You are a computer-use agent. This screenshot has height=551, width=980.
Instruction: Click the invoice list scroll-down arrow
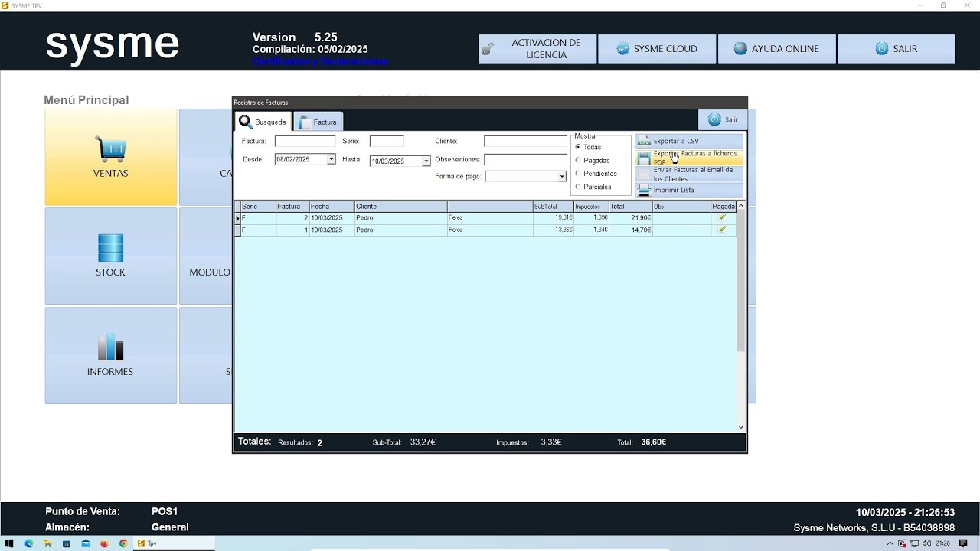coord(740,427)
